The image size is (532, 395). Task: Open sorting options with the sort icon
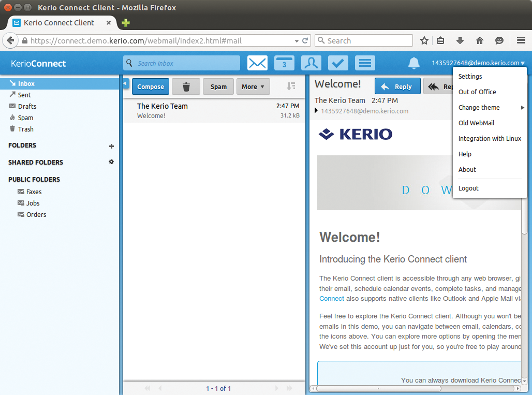coord(291,86)
